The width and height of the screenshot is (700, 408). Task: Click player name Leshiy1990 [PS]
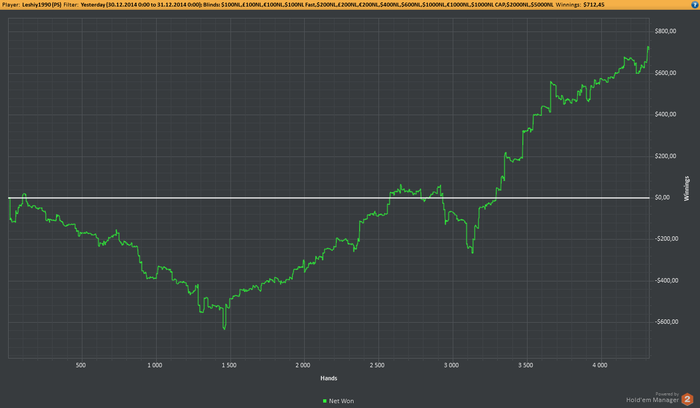click(x=42, y=4)
